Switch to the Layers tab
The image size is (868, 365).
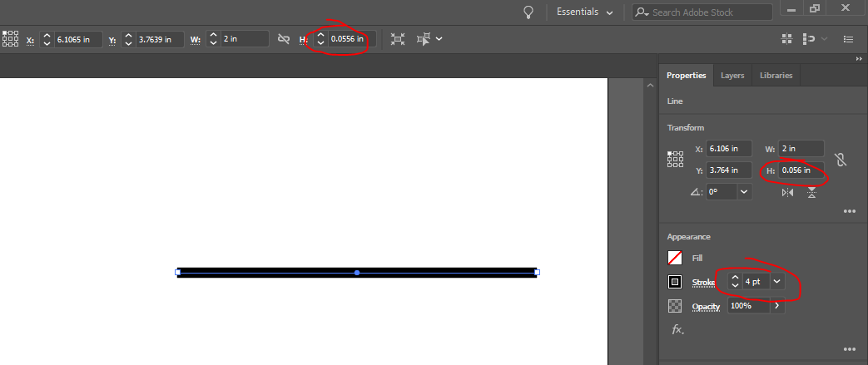tap(732, 75)
